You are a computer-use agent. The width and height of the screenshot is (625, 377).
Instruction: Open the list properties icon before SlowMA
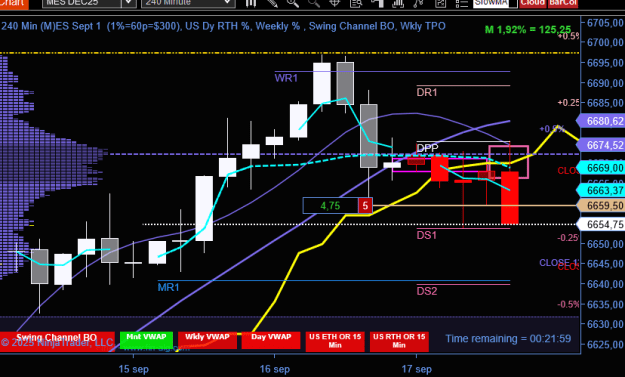click(x=461, y=3)
